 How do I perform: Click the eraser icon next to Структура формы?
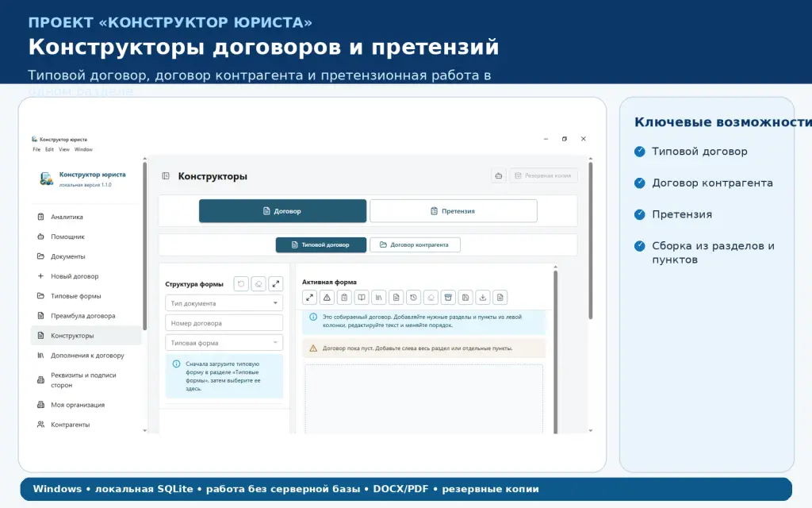tap(259, 284)
